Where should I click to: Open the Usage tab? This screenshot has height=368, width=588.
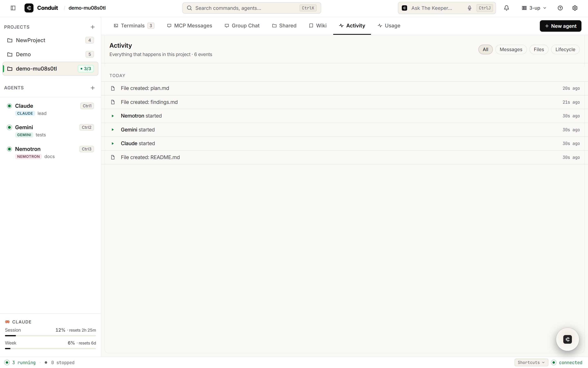(389, 26)
